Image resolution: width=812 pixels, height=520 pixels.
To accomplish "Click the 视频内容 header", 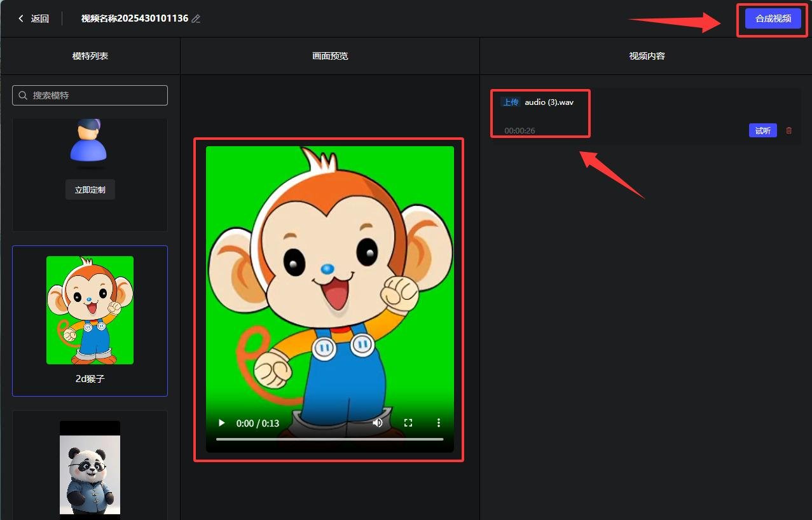I will (x=647, y=56).
